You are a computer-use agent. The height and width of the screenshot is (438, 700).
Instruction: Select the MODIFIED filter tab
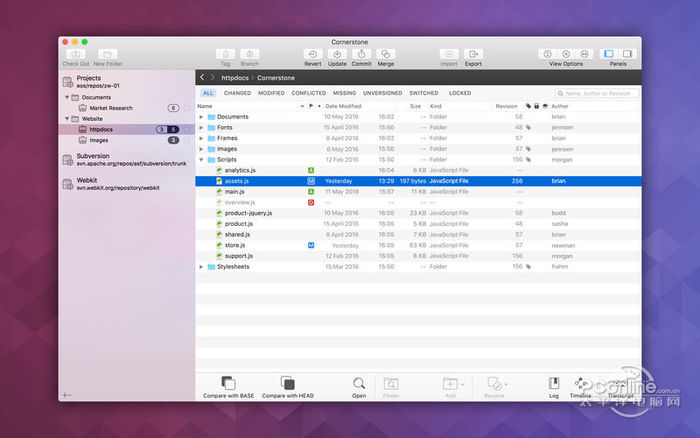(271, 93)
